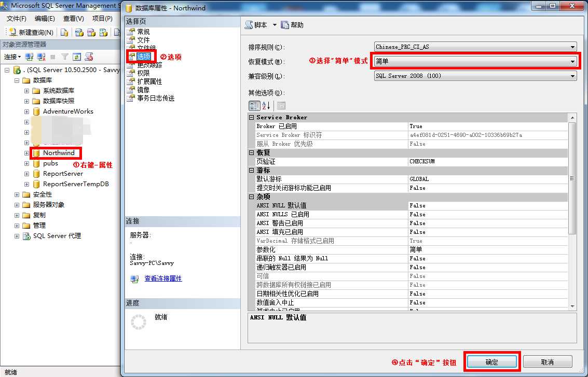Click the Connect Object Explorer icon
The image size is (588, 377).
[29, 57]
